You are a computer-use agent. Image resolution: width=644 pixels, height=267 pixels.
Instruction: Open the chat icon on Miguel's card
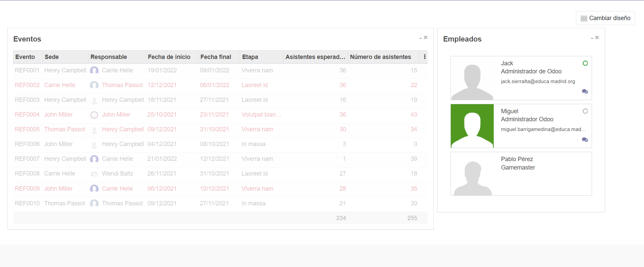click(585, 140)
